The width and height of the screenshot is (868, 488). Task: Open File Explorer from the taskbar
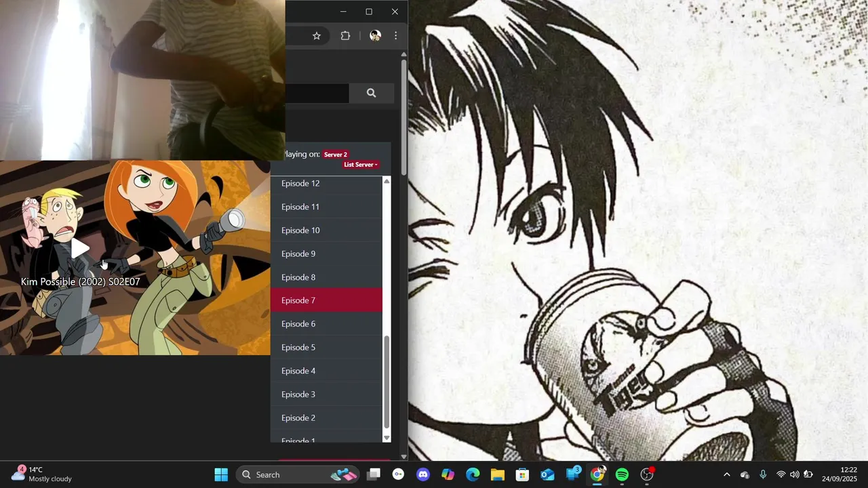coord(498,474)
